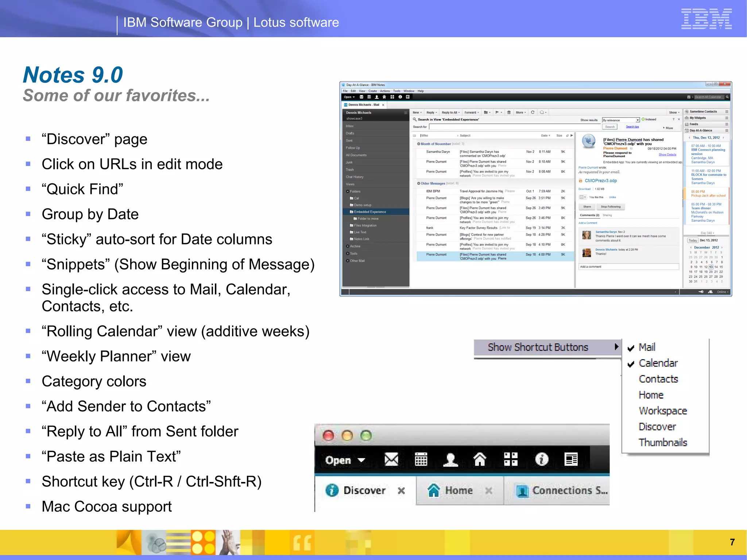Image resolution: width=747 pixels, height=560 pixels.
Task: Click the sidebar menu icon beside Dennis Michaels
Action: (x=406, y=113)
